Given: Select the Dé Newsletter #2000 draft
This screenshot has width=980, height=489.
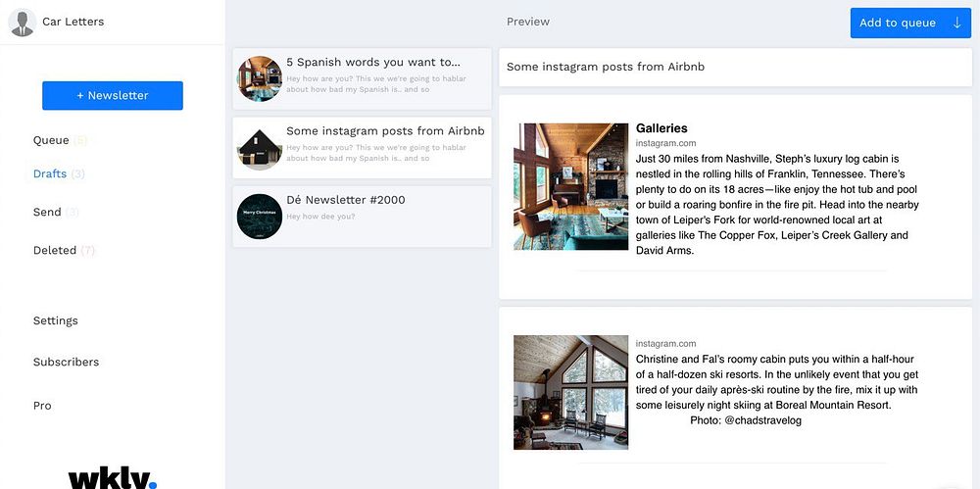Looking at the screenshot, I should [362, 217].
